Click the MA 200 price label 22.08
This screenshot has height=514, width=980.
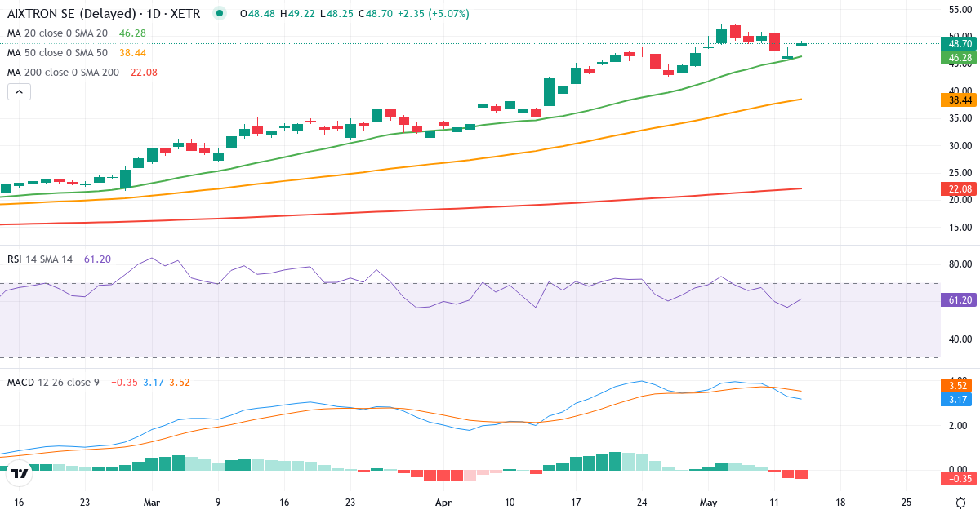pos(960,188)
